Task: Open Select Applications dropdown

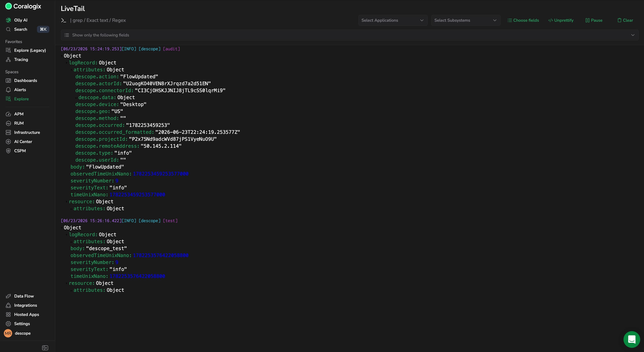Action: pyautogui.click(x=393, y=20)
